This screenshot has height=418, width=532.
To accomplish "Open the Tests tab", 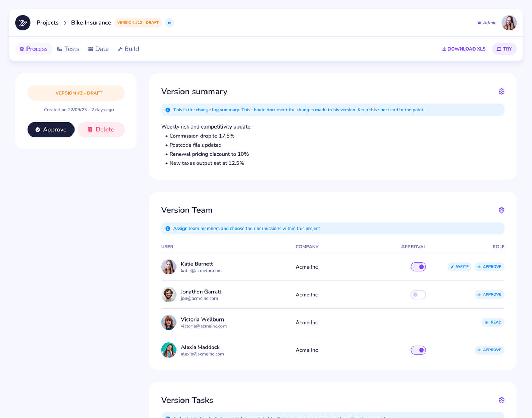I will 68,49.
